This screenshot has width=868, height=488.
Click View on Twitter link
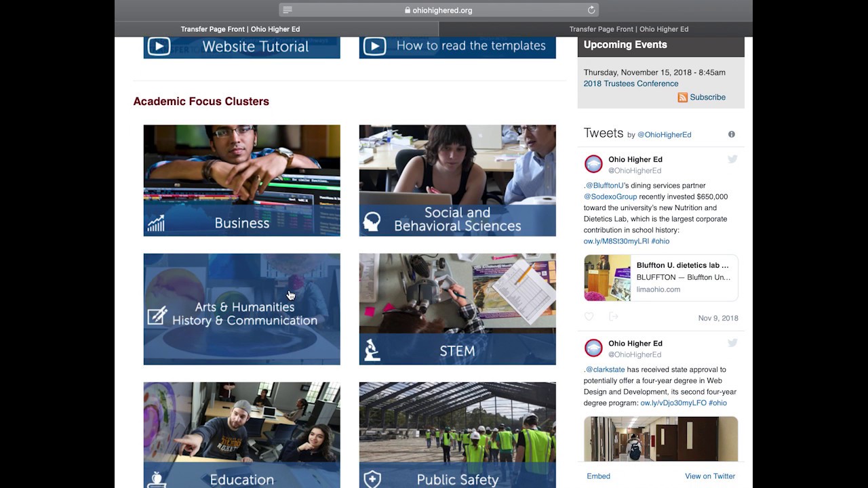click(x=710, y=476)
